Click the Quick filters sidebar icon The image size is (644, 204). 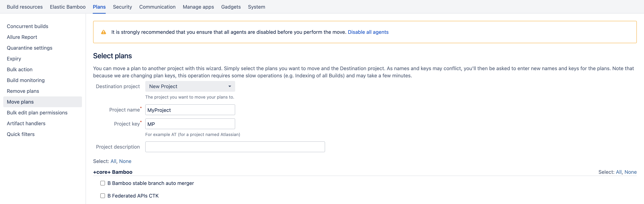click(21, 134)
